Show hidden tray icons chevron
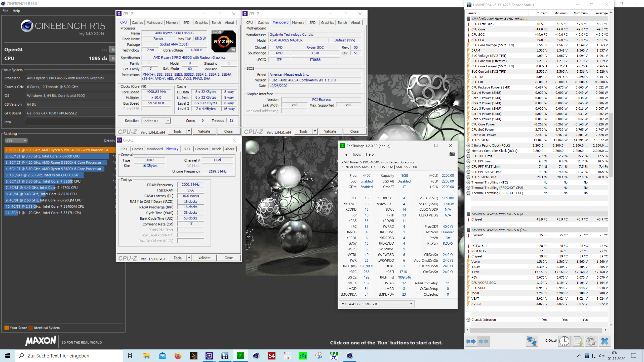644x362 pixels. pos(579,356)
